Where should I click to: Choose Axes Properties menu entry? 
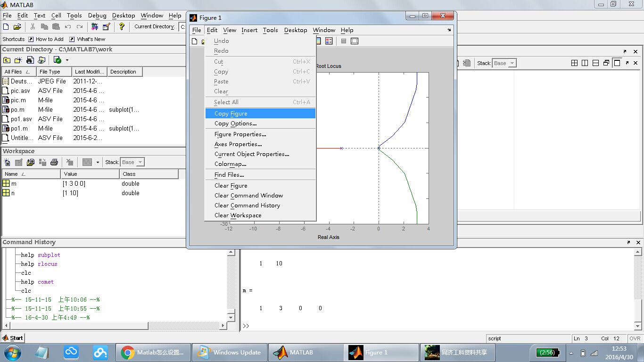tap(260, 144)
